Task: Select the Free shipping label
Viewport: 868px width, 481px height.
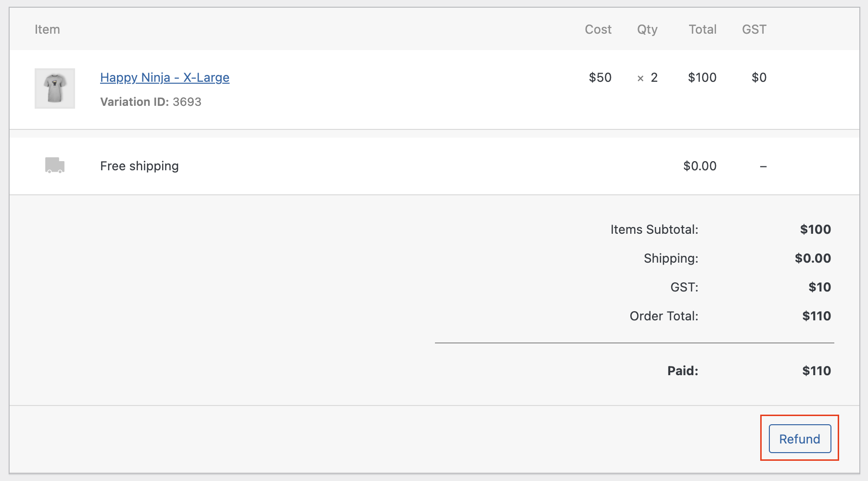Action: [x=140, y=166]
